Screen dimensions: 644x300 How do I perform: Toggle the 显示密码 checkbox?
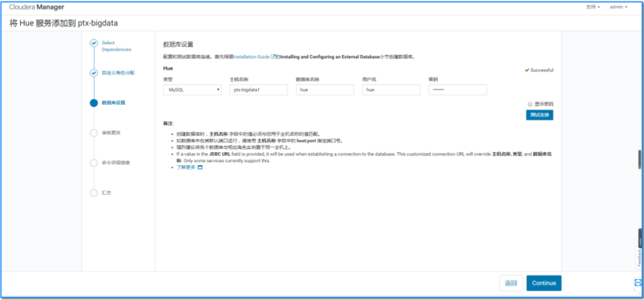pos(530,104)
